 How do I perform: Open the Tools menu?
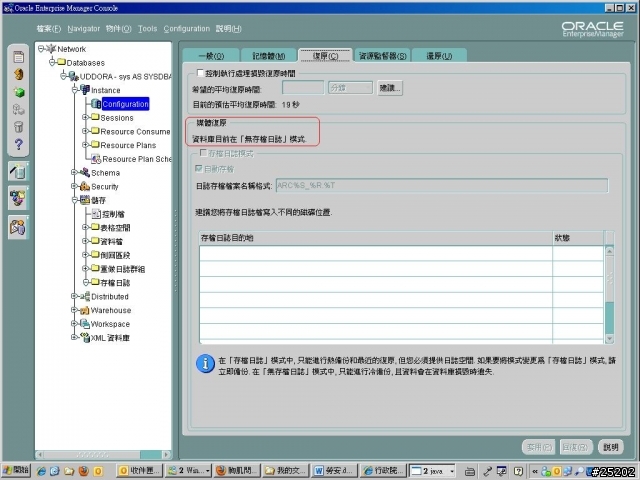[x=147, y=29]
